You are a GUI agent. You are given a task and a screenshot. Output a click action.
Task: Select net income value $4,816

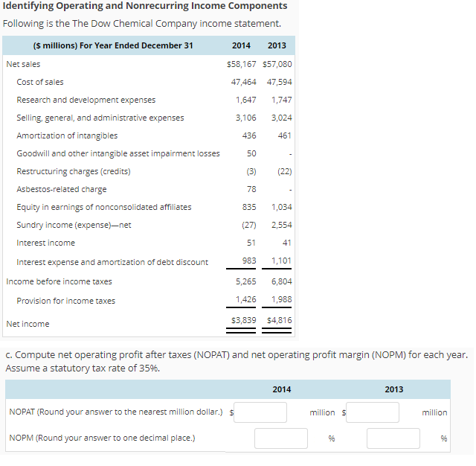280,321
